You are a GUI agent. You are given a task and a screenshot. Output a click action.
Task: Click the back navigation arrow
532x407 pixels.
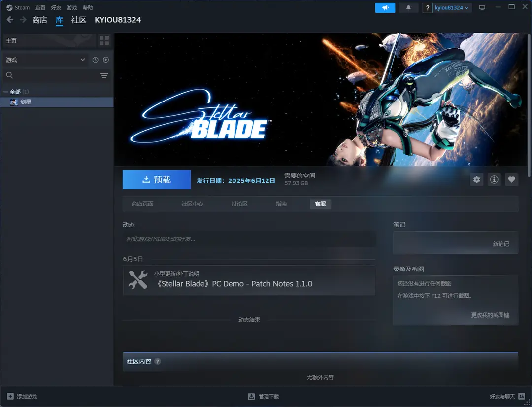point(10,20)
